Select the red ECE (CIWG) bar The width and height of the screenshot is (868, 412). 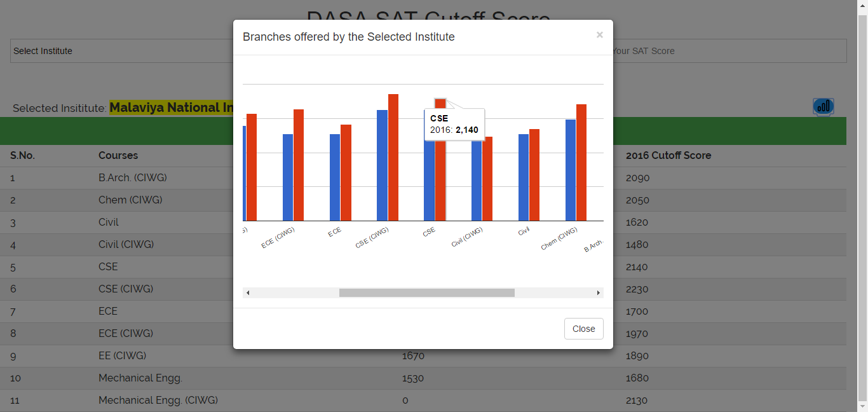[x=299, y=165]
